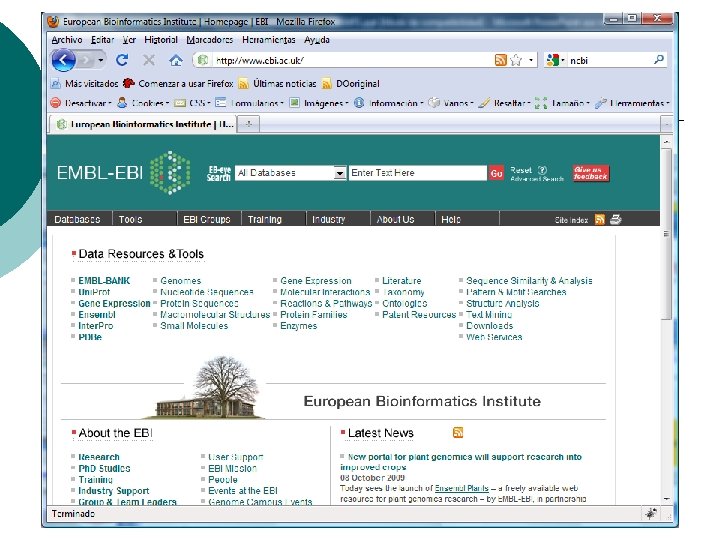The height and width of the screenshot is (540, 720).
Task: Click the printer icon in navigation bar
Action: click(x=615, y=219)
